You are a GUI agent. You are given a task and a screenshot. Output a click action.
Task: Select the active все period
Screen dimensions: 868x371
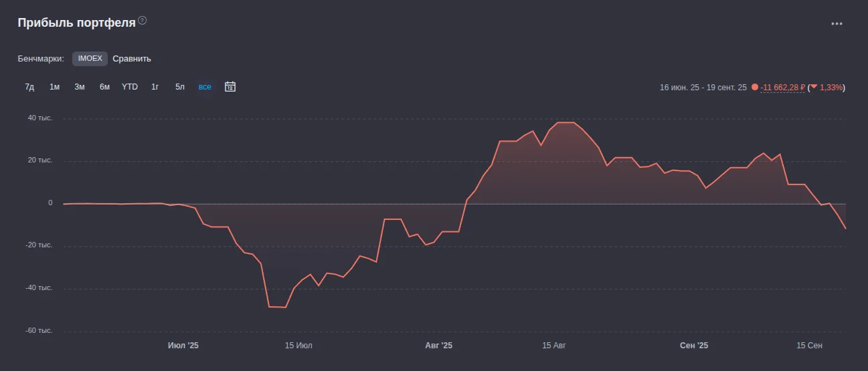pyautogui.click(x=205, y=87)
